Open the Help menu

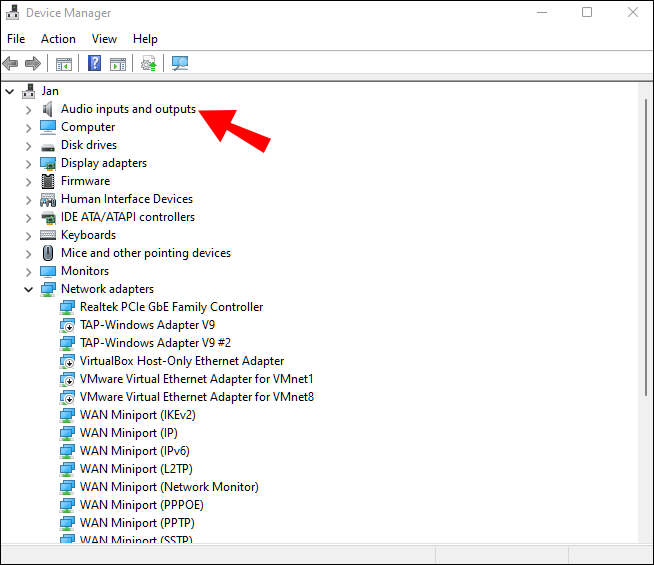[x=145, y=39]
